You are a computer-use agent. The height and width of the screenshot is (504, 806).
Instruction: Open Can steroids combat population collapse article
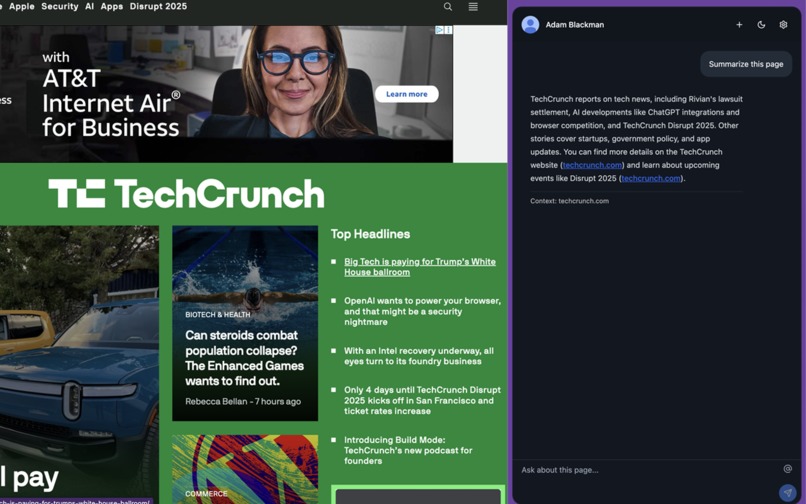[x=244, y=358]
